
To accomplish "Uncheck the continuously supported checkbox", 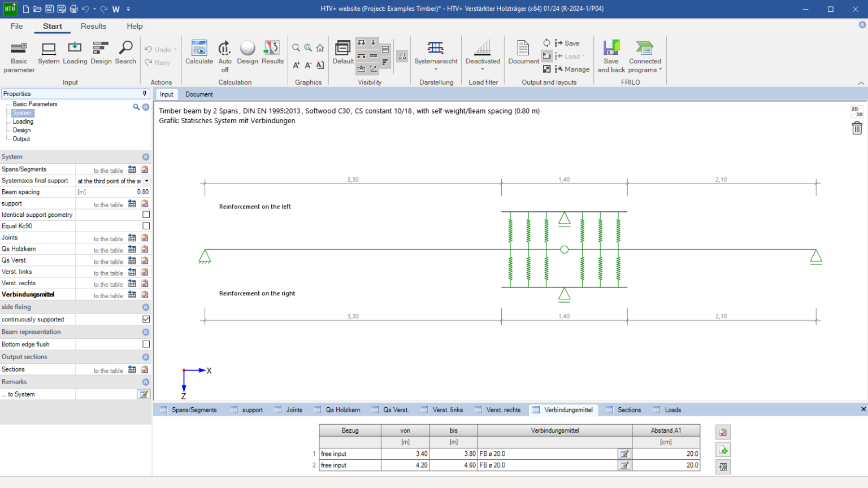I will pyautogui.click(x=146, y=319).
